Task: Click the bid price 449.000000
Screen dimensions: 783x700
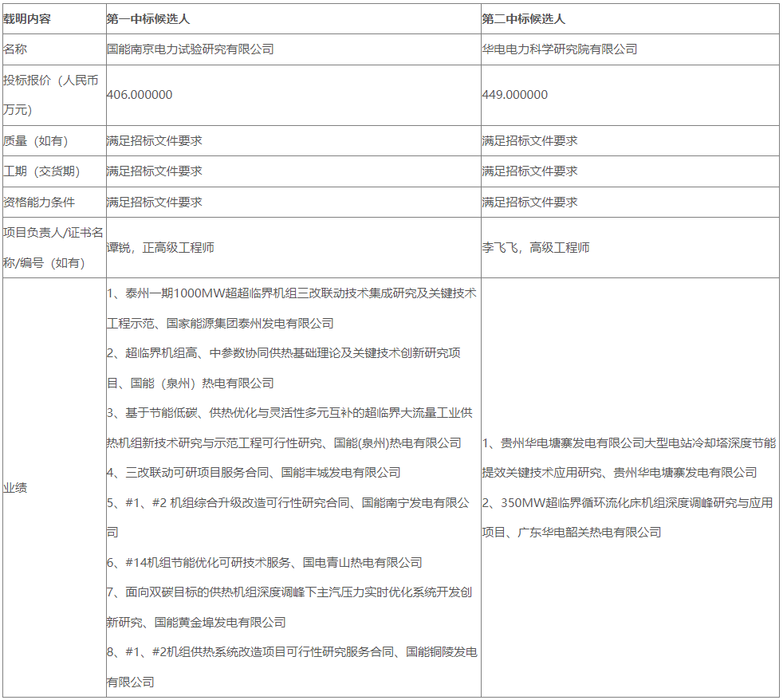Action: (515, 95)
